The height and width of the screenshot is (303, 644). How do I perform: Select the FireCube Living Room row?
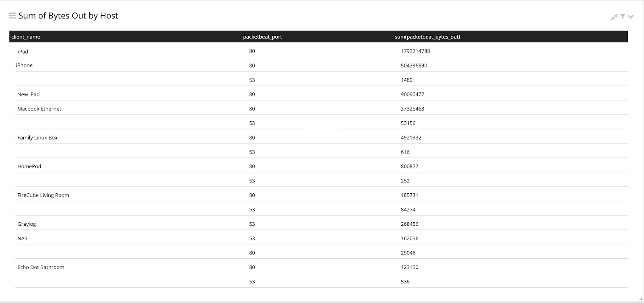(x=43, y=195)
